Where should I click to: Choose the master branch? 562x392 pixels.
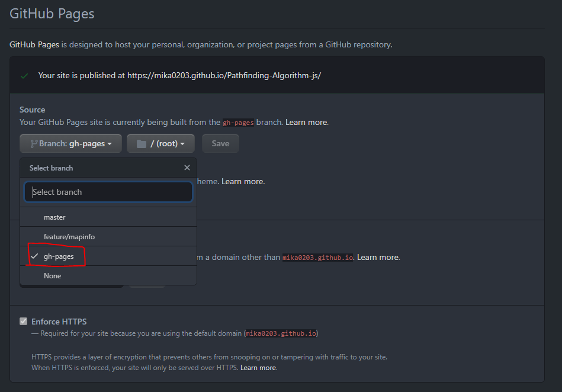[108, 217]
